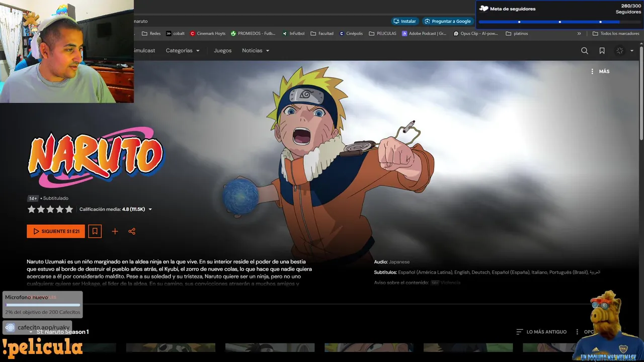Image resolution: width=644 pixels, height=362 pixels.
Task: Open the InFutbol bookmark
Action: pyautogui.click(x=293, y=34)
